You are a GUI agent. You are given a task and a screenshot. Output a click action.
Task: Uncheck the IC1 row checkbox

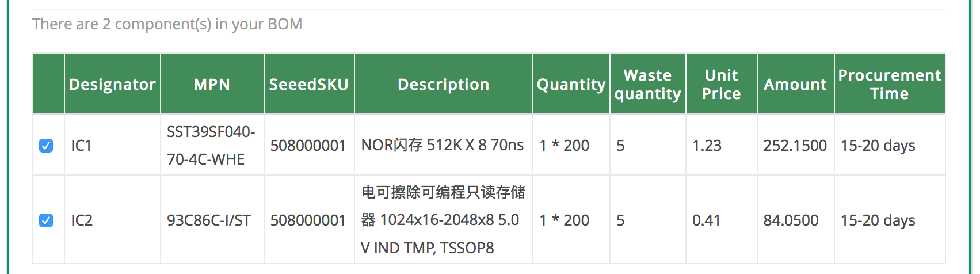click(x=46, y=146)
